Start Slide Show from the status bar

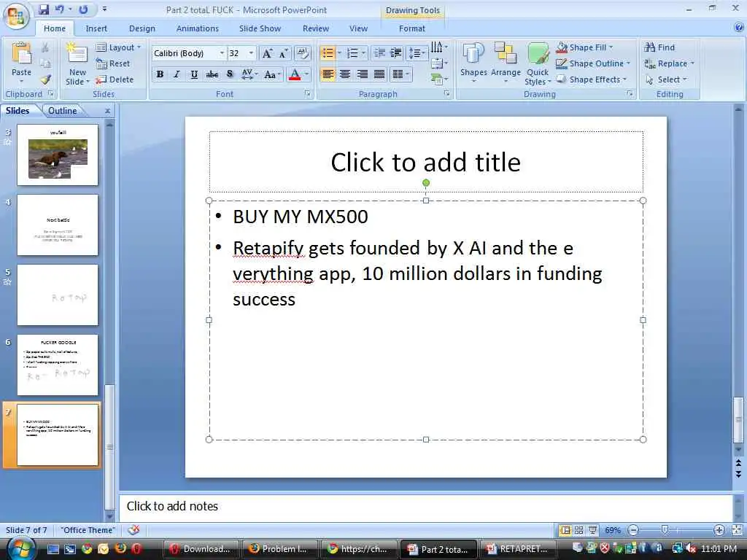click(x=592, y=530)
